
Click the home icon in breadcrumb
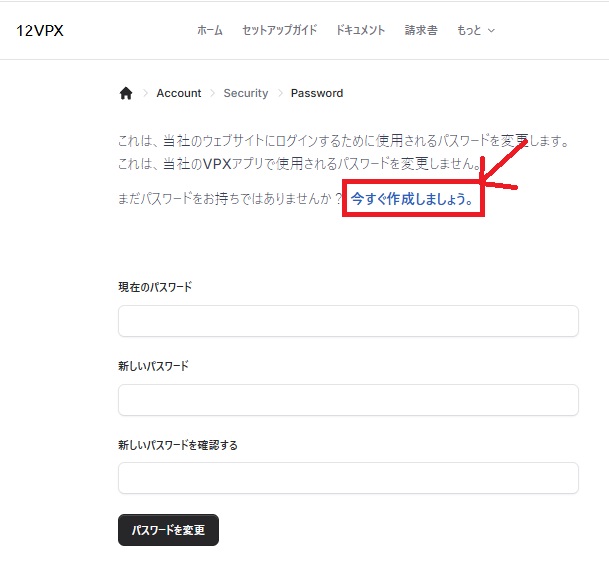(126, 93)
